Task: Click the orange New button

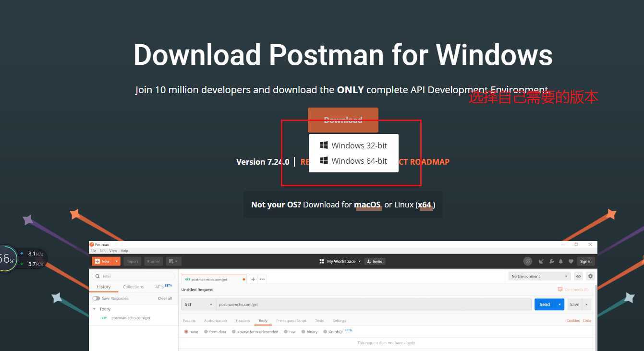Action: (x=102, y=261)
